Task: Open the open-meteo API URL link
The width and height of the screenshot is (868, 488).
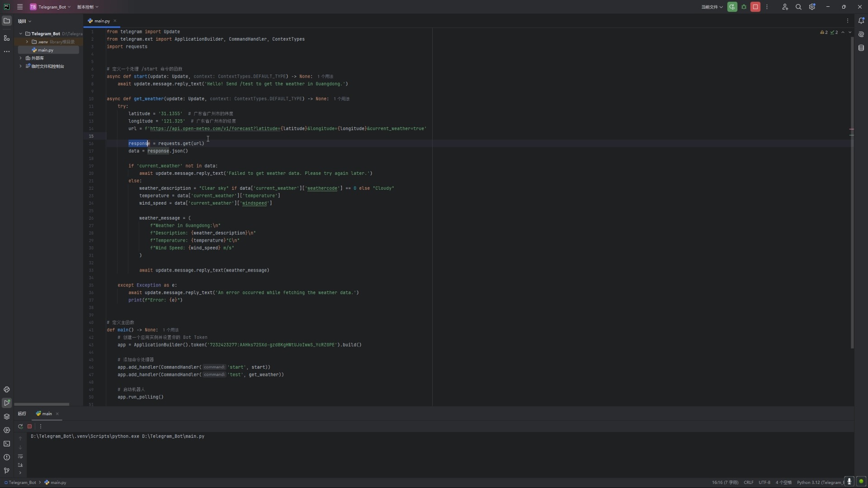Action: point(215,129)
